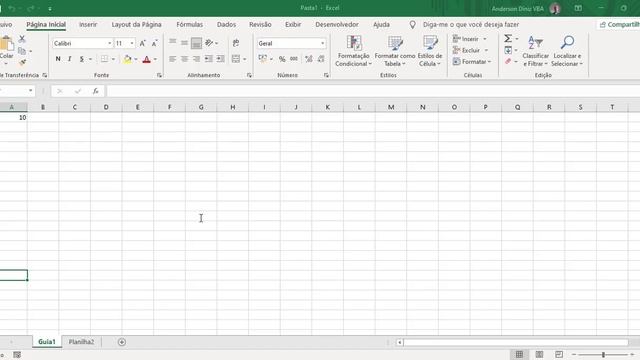The height and width of the screenshot is (360, 640).
Task: Open the Calibri font name dropdown
Action: 109,43
